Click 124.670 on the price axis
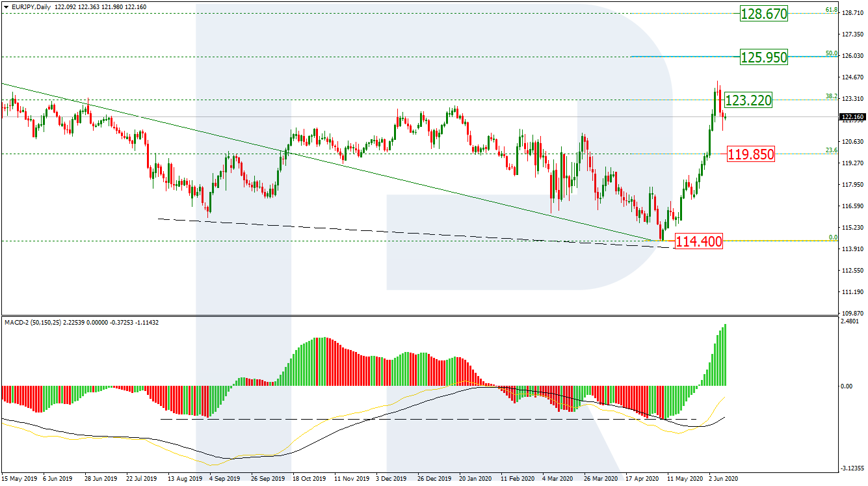868x486 pixels. coord(852,77)
